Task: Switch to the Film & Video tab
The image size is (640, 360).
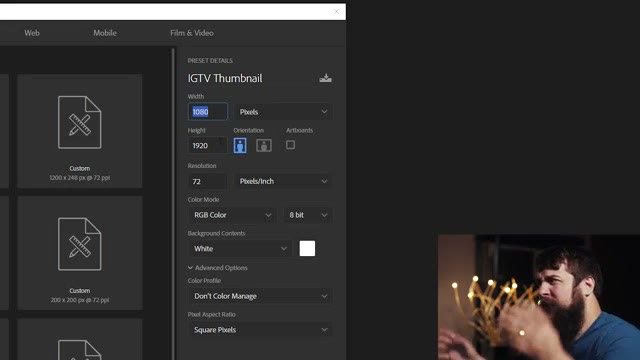Action: click(x=192, y=33)
